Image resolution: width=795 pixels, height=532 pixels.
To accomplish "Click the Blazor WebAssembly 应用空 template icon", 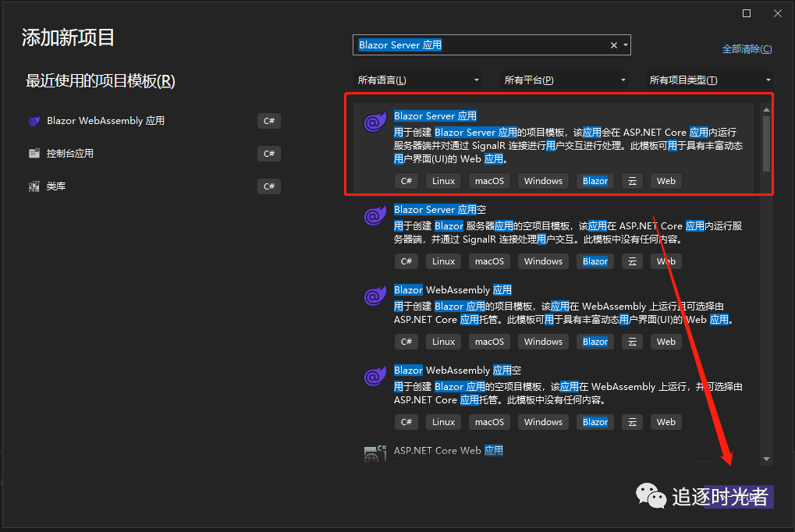I will click(x=374, y=377).
